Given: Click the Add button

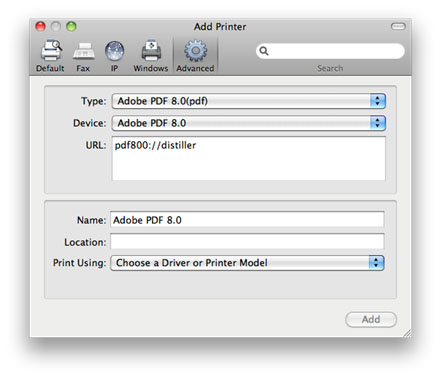Looking at the screenshot, I should 371,319.
